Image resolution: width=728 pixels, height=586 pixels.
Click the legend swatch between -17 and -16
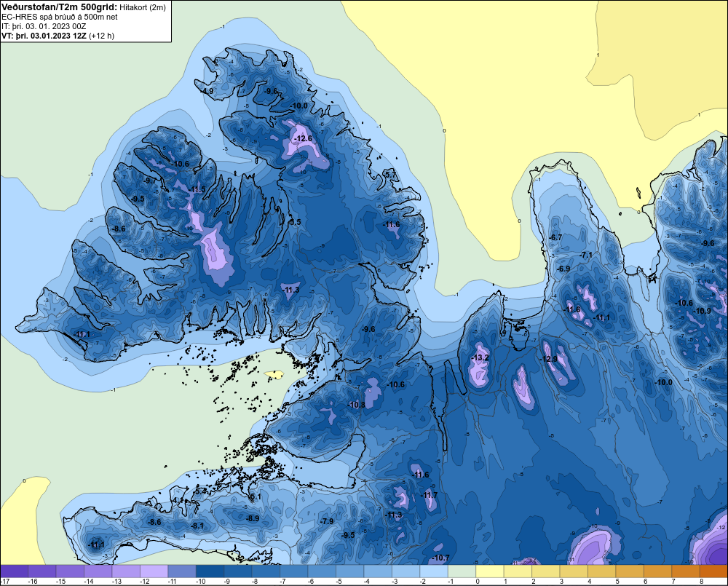[x=15, y=571]
